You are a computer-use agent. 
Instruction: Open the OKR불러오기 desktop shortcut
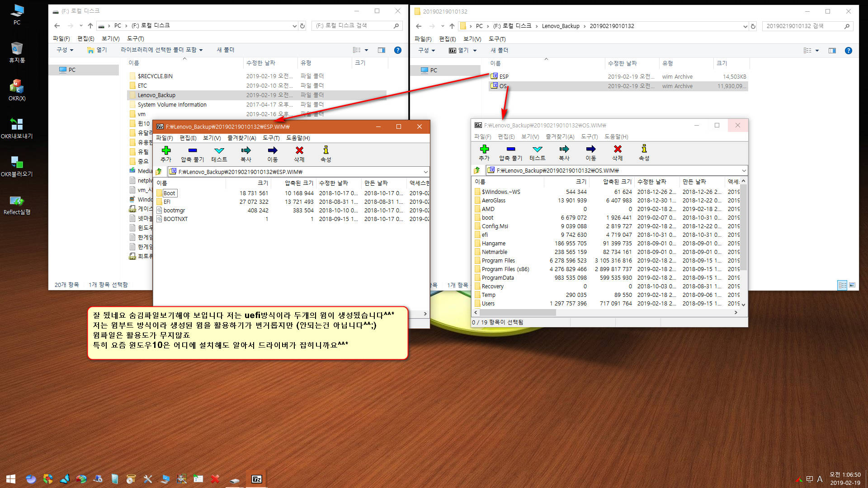(x=17, y=166)
